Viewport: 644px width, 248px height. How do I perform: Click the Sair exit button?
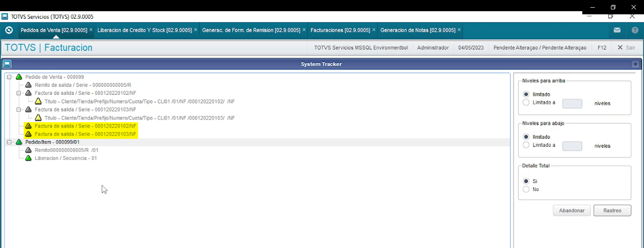[626, 47]
